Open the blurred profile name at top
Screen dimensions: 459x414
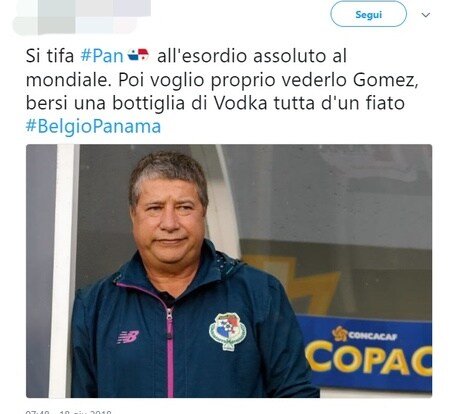click(82, 17)
